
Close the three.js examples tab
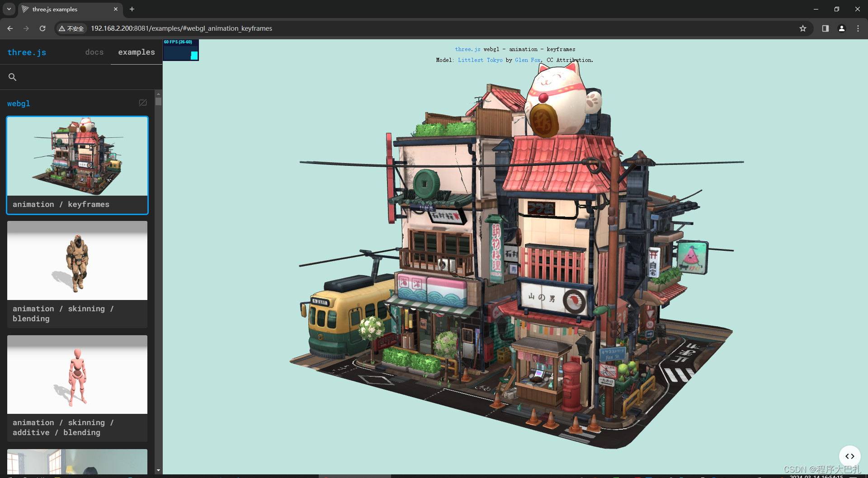click(116, 9)
